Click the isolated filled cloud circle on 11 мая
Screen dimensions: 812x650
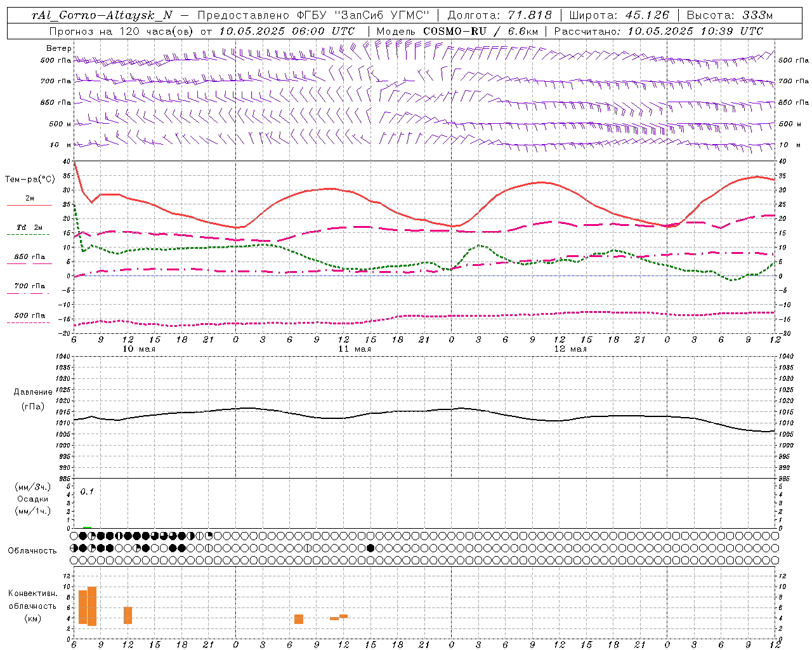pyautogui.click(x=371, y=548)
